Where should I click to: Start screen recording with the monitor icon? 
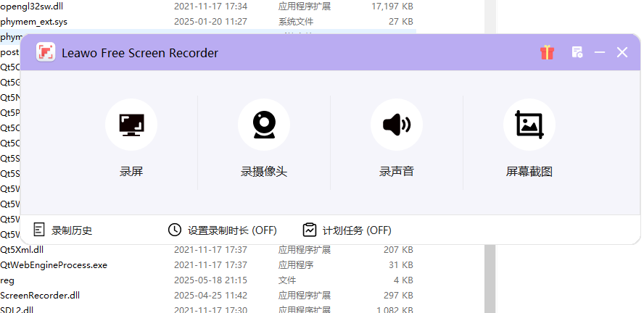point(131,125)
